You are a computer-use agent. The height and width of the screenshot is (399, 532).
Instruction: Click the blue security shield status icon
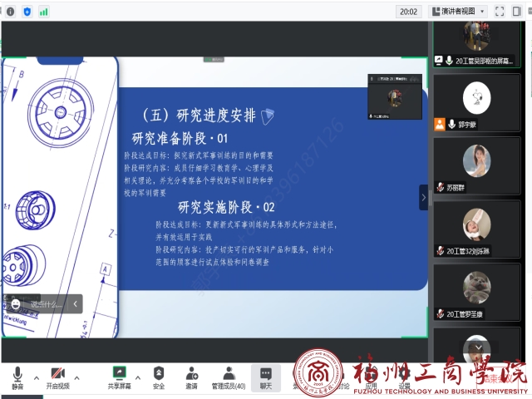(x=27, y=11)
